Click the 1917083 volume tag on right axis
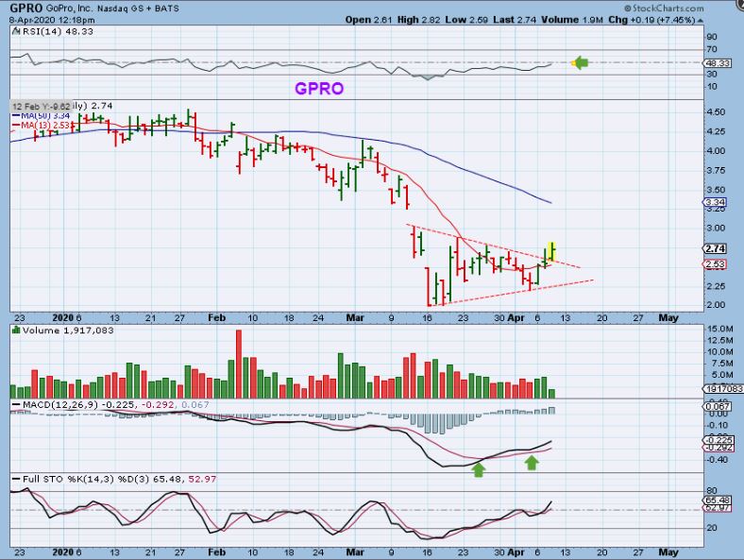 [722, 389]
